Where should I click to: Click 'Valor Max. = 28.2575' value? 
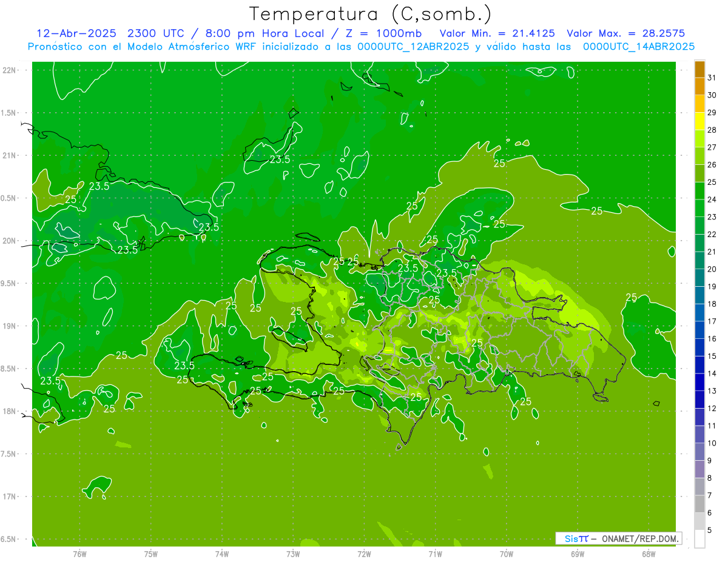tap(626, 33)
